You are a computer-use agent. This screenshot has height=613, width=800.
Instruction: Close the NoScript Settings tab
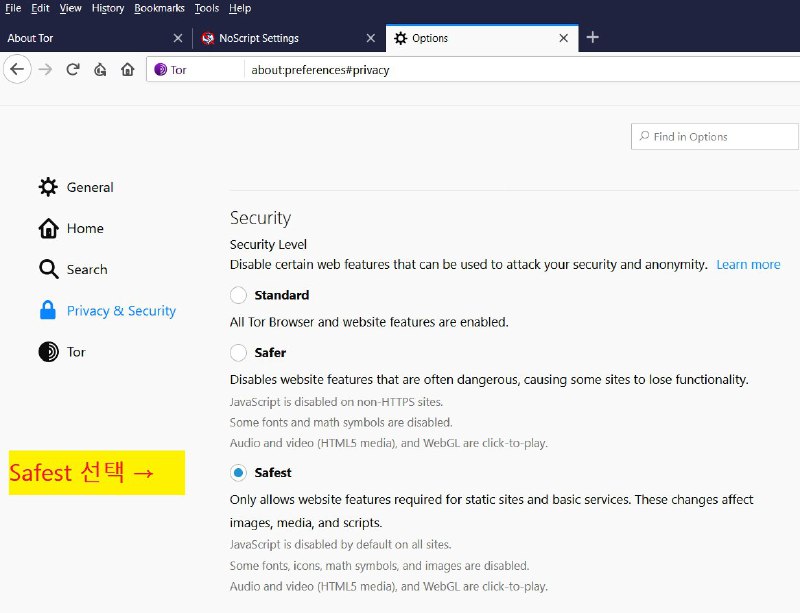[371, 38]
